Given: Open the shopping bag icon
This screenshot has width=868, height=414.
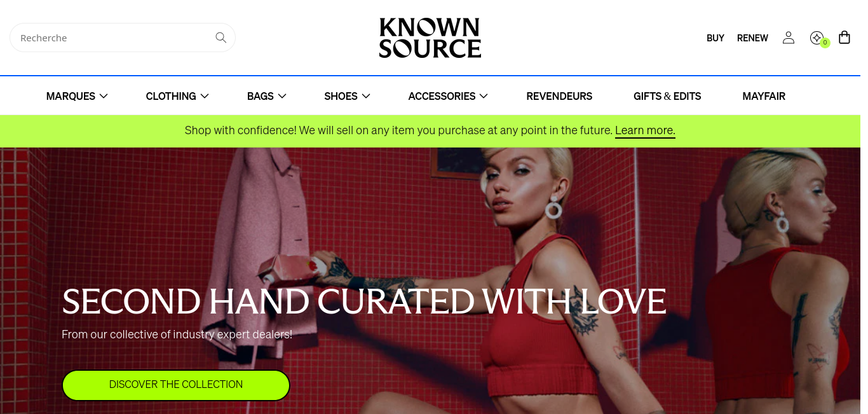Looking at the screenshot, I should (844, 38).
